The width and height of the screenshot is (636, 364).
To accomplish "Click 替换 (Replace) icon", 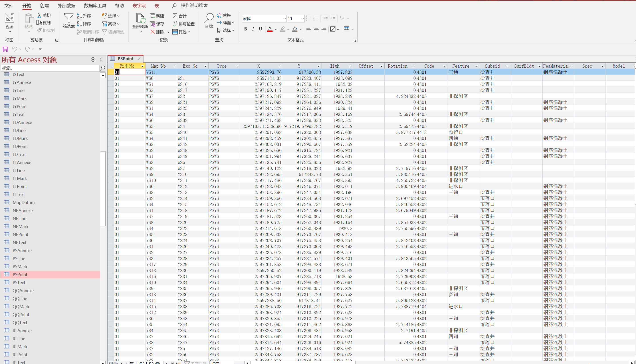I will (219, 15).
